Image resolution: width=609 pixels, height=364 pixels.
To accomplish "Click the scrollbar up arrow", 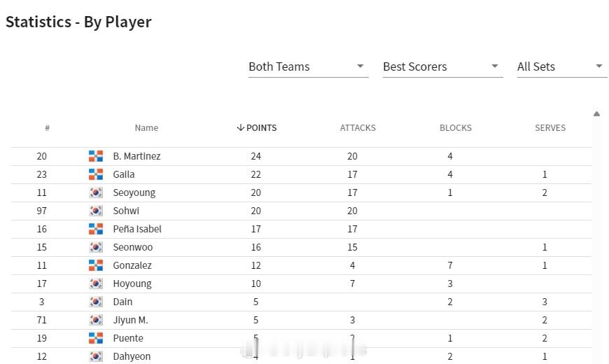I will [596, 114].
